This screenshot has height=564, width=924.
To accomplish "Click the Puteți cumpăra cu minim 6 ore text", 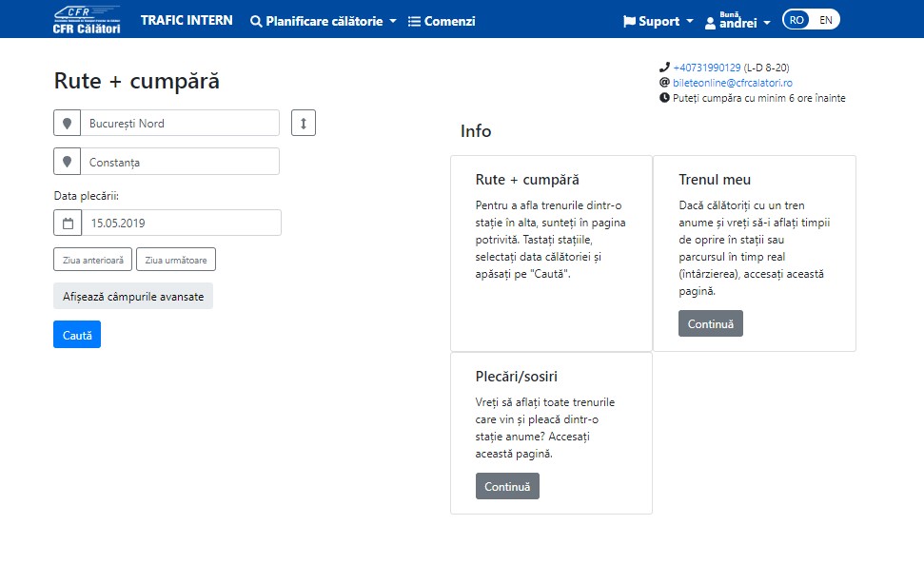I will pyautogui.click(x=759, y=98).
